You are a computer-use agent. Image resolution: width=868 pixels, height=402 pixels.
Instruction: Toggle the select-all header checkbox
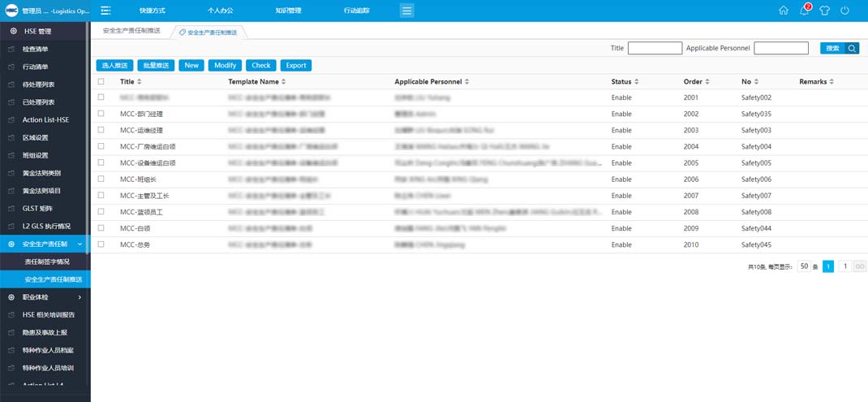(x=101, y=82)
